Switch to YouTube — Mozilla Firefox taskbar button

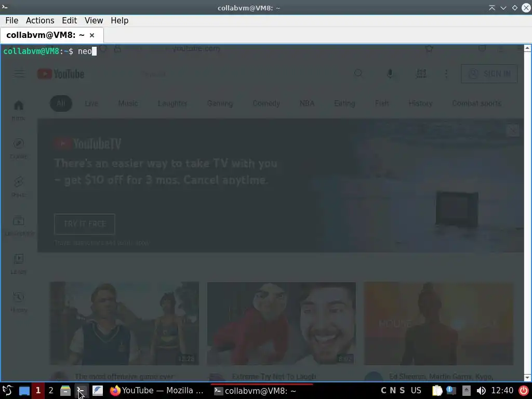157,391
